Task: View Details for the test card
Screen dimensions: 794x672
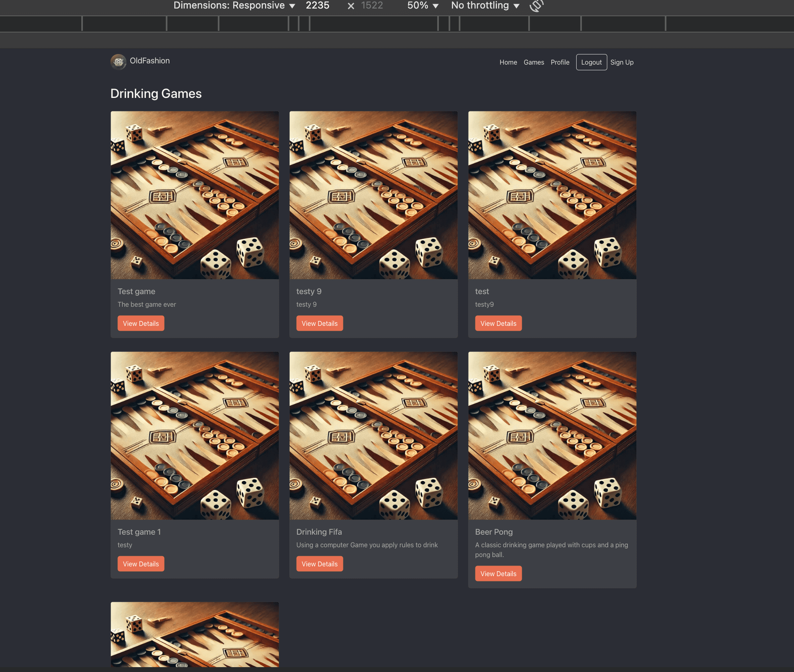Action: click(499, 323)
